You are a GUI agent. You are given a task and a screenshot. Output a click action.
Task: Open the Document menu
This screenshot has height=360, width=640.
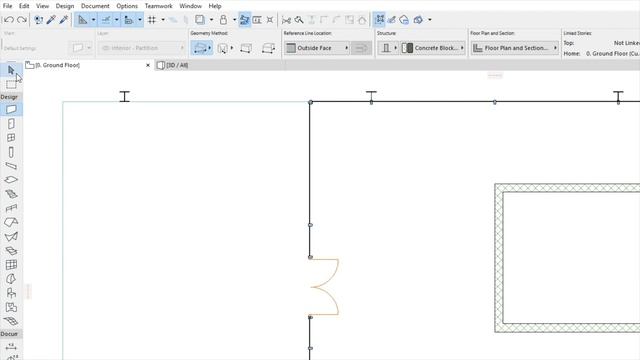click(x=95, y=6)
